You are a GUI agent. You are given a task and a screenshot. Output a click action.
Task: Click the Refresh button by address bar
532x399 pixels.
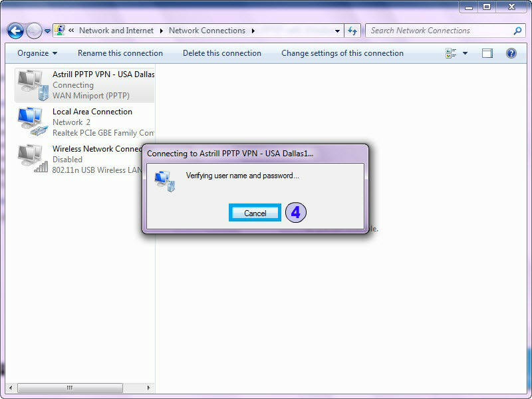[352, 31]
